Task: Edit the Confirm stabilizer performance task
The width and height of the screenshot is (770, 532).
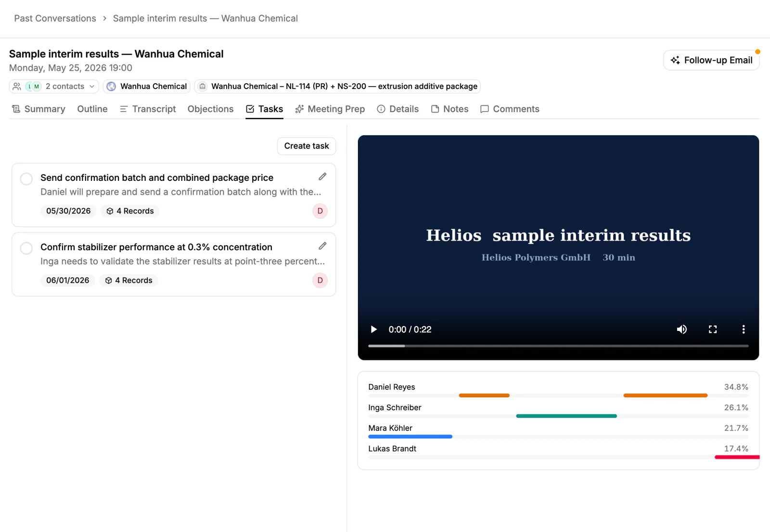Action: coord(322,246)
